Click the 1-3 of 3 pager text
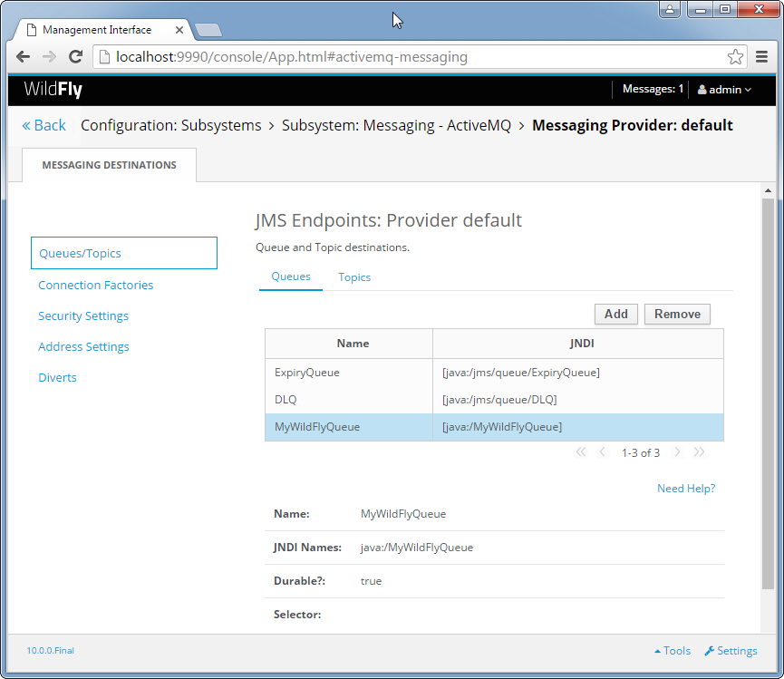 641,453
